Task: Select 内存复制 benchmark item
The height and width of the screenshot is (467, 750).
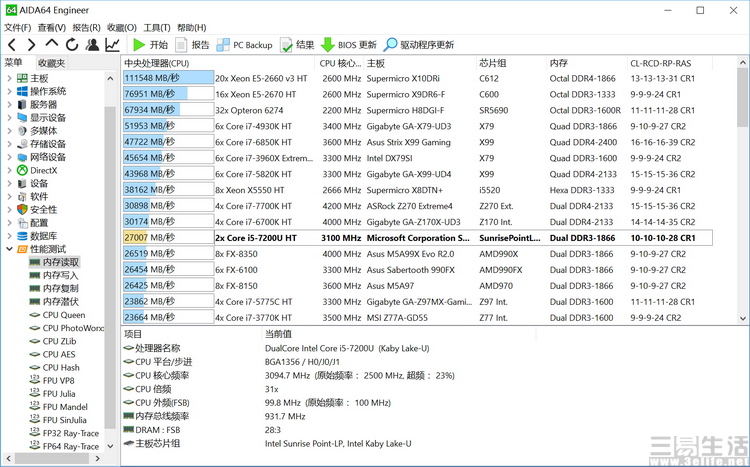Action: (54, 289)
